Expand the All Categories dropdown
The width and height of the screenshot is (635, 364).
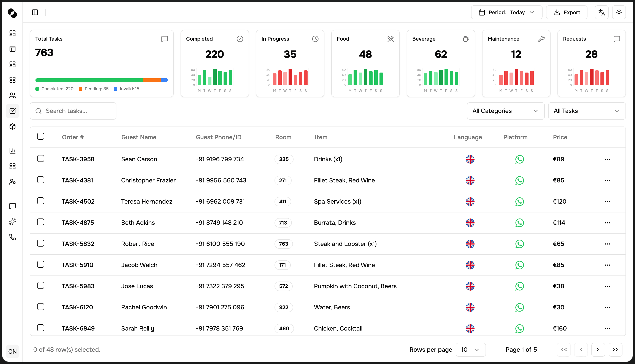click(x=505, y=111)
